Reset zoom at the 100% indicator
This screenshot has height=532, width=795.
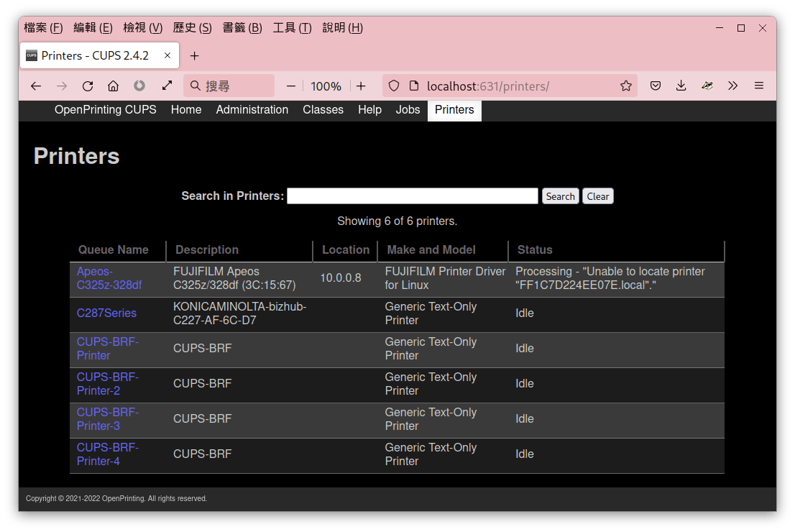coord(326,86)
